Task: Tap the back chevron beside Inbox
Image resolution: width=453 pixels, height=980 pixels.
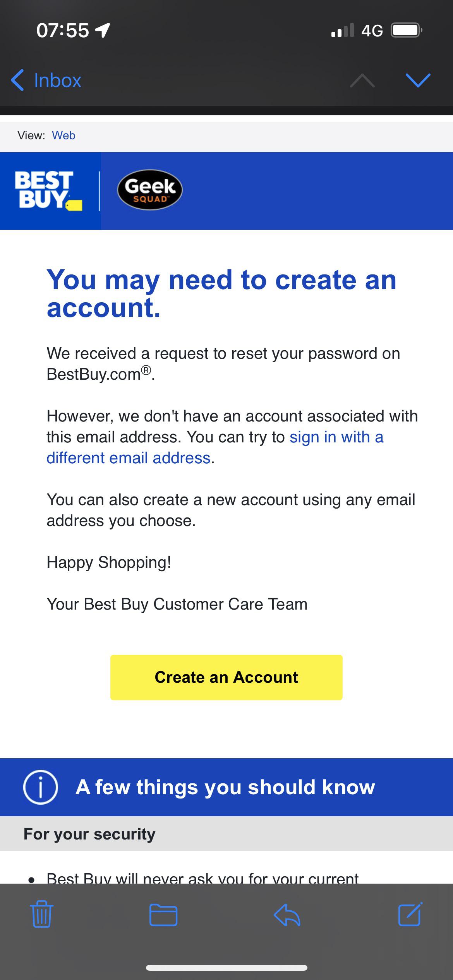Action: click(x=17, y=81)
